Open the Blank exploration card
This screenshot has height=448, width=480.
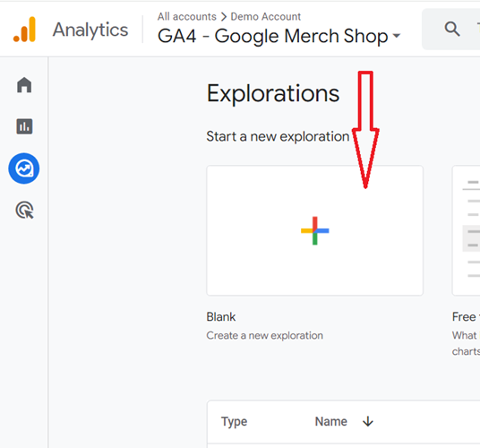[314, 230]
